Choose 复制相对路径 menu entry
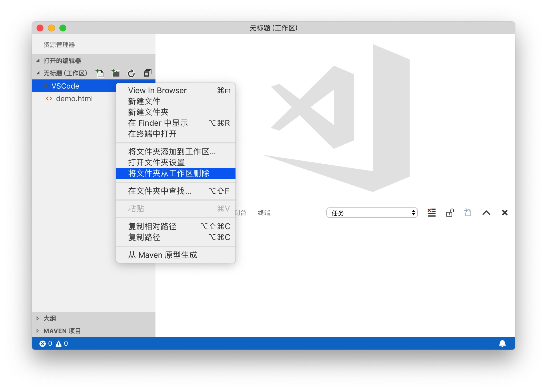547x392 pixels. (x=176, y=227)
